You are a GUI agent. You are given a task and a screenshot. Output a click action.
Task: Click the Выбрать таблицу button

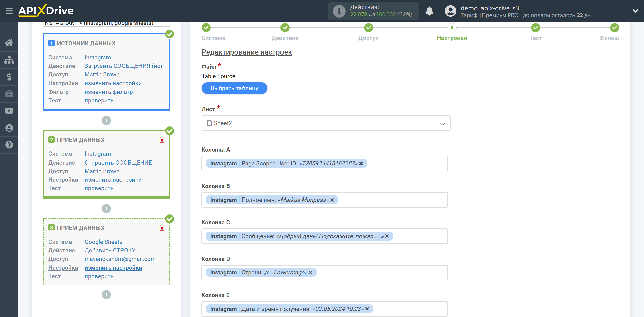234,88
